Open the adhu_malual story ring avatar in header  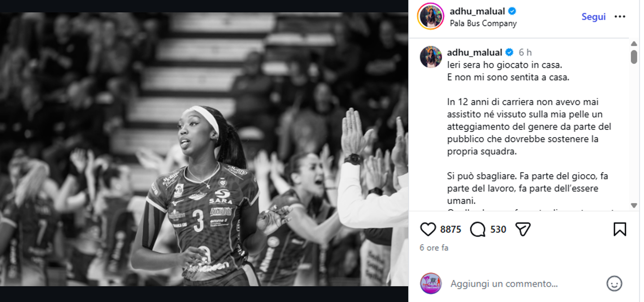431,17
